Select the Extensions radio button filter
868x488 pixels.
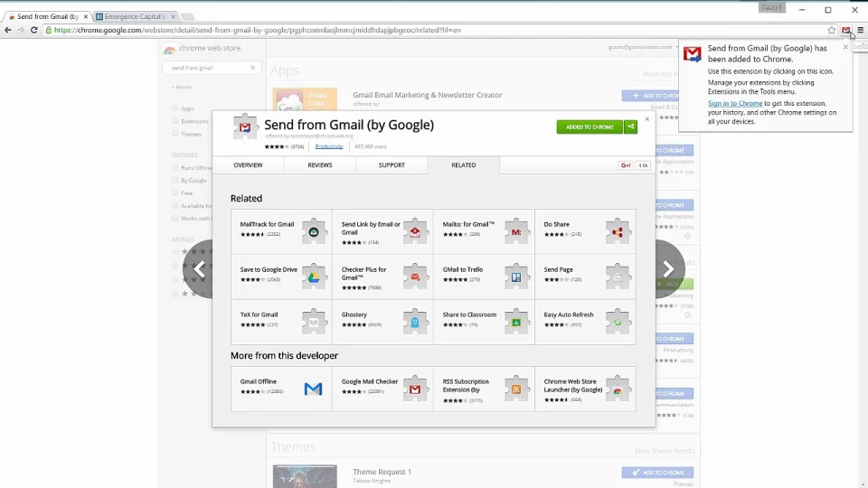175,121
